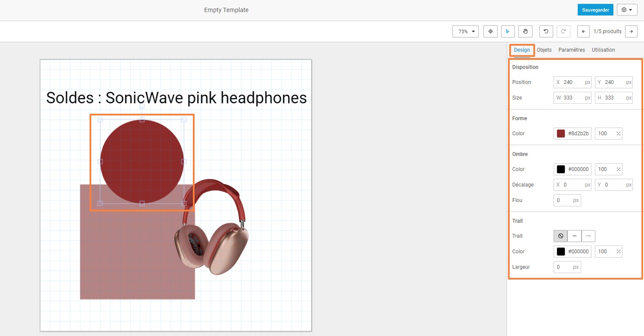Viewport: 644px width, 336px height.
Task: Click the Trait section heading
Action: tap(517, 221)
